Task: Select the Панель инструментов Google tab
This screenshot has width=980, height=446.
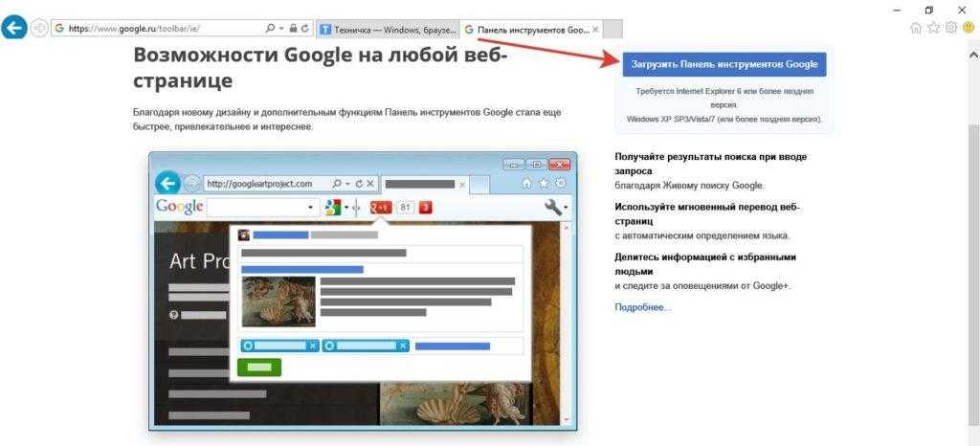Action: (526, 29)
